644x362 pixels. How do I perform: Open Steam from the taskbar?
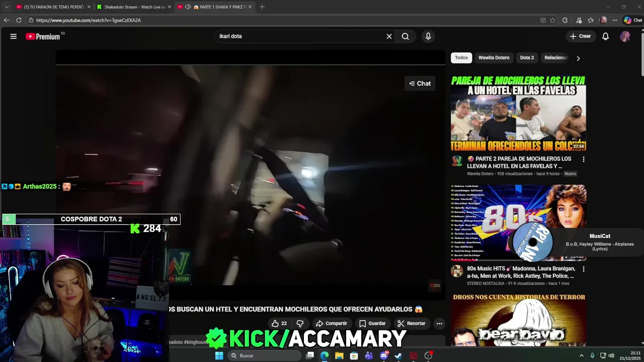[x=398, y=355]
